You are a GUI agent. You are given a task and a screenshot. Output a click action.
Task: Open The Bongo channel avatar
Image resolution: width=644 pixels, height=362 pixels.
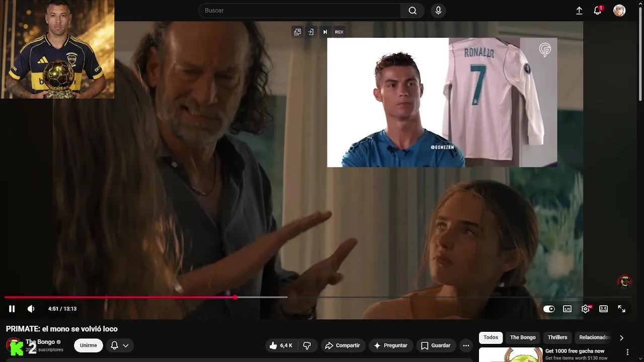[14, 345]
